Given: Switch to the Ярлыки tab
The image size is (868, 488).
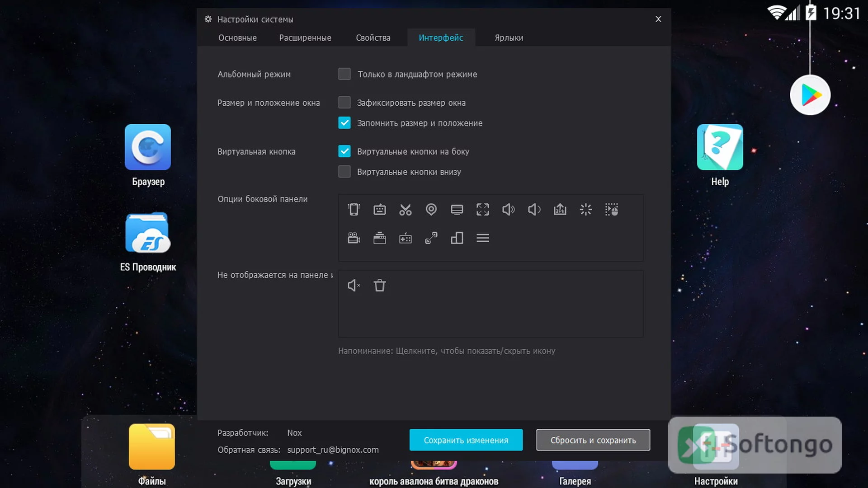Looking at the screenshot, I should [509, 38].
